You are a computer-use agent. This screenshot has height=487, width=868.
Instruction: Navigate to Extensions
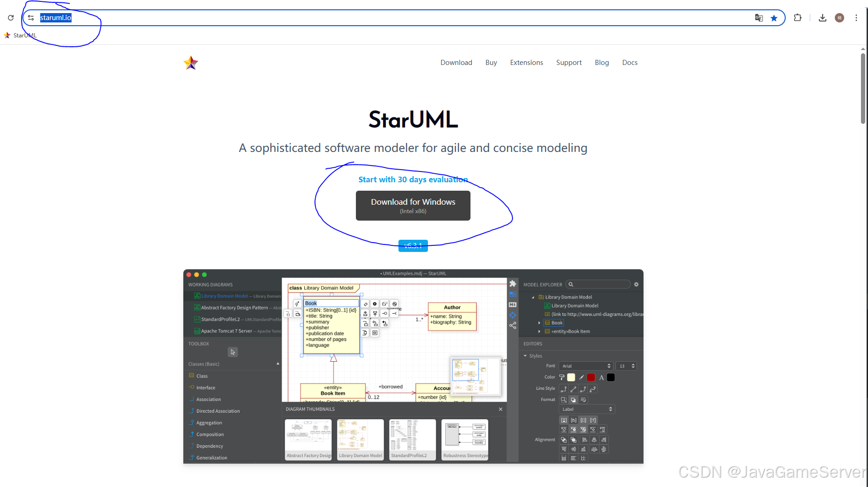tap(527, 63)
